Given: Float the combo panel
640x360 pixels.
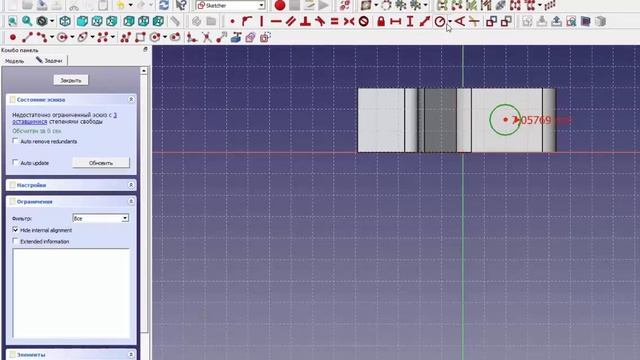Looking at the screenshot, I should [145, 50].
